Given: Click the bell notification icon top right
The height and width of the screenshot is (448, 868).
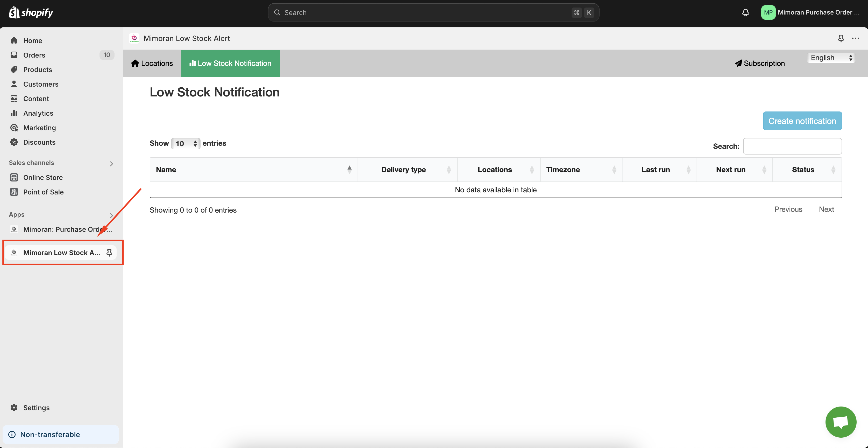Looking at the screenshot, I should 745,12.
